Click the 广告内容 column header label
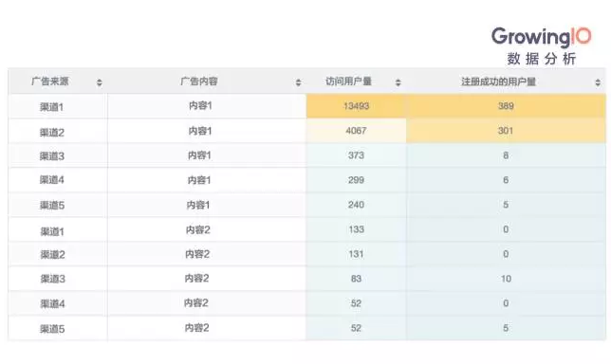This screenshot has width=611, height=364. 199,82
